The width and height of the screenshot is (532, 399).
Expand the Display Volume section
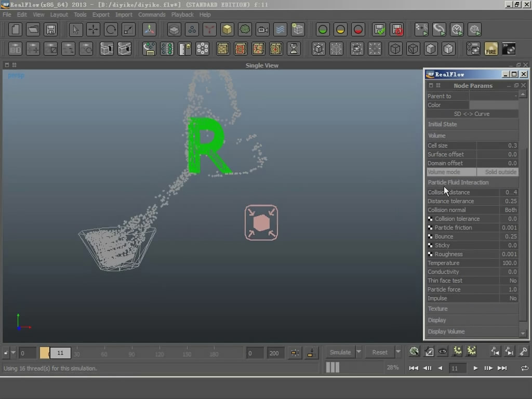472,331
